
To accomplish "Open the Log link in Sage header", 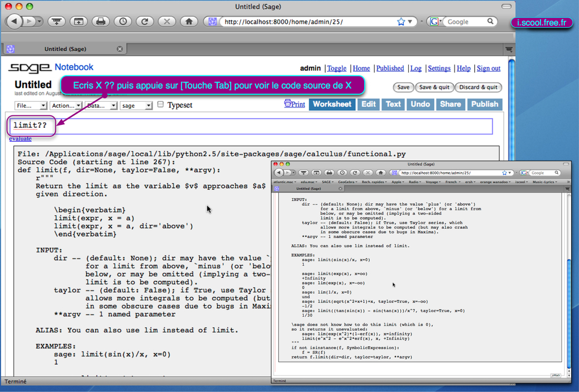I will [416, 68].
